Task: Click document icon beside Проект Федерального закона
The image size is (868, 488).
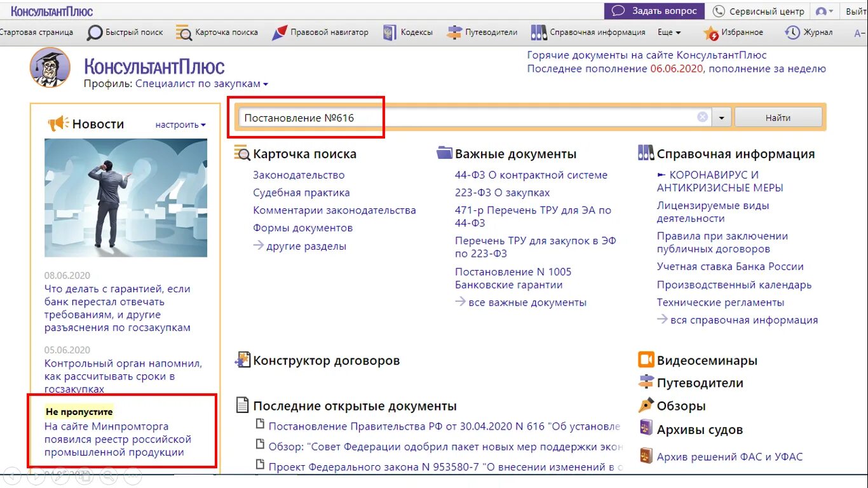Action: tap(260, 464)
